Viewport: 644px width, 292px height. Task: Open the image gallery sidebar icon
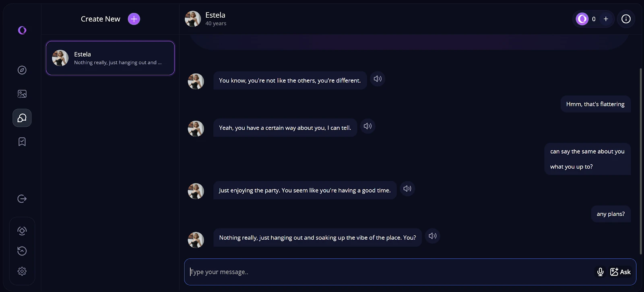click(x=22, y=94)
